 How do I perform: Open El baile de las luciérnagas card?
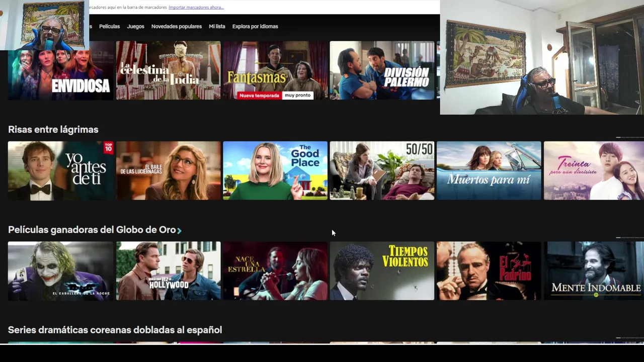pyautogui.click(x=169, y=170)
